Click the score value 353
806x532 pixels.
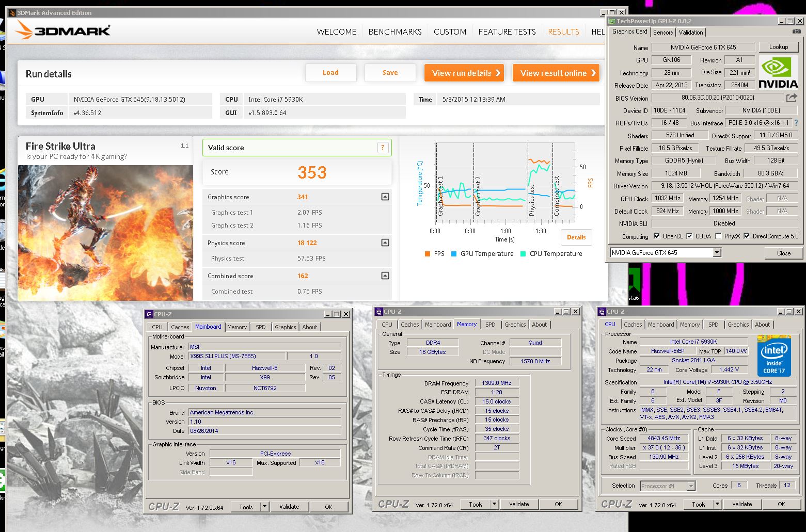(x=312, y=172)
